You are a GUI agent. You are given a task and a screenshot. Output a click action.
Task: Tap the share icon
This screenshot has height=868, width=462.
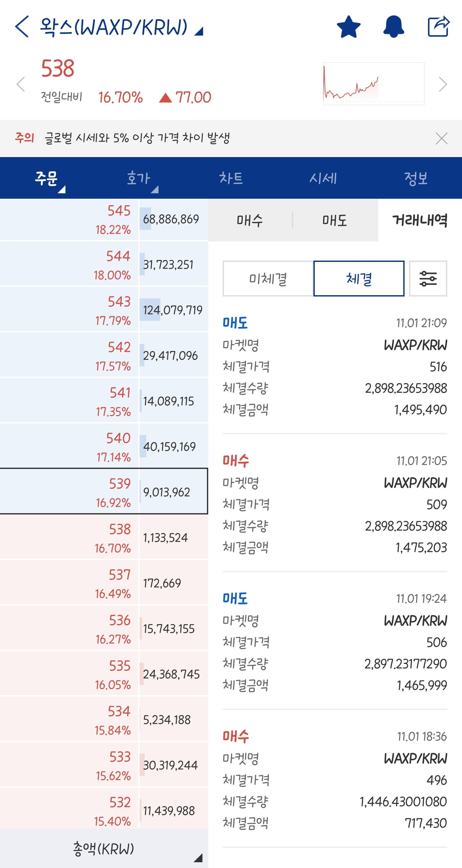click(x=438, y=26)
